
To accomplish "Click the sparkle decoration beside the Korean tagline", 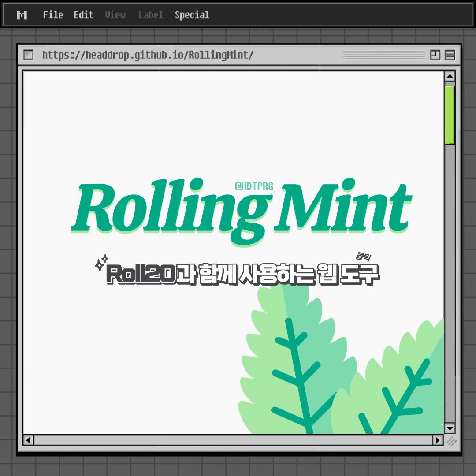I will click(x=102, y=262).
